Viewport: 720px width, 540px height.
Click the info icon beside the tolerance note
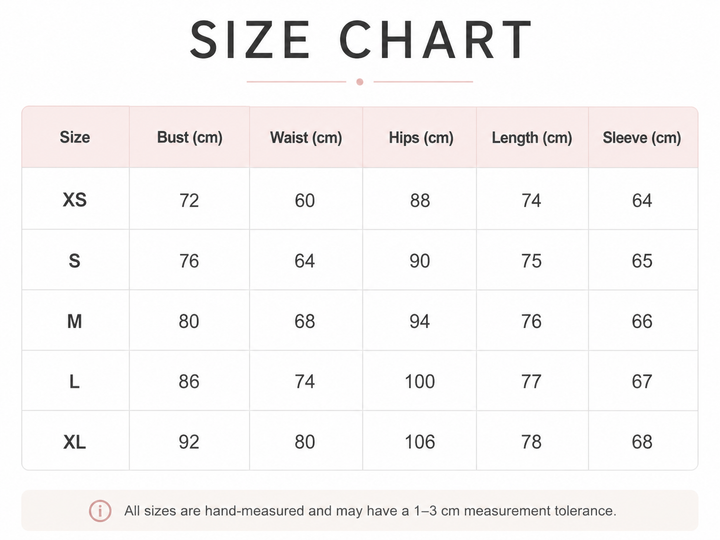[100, 511]
